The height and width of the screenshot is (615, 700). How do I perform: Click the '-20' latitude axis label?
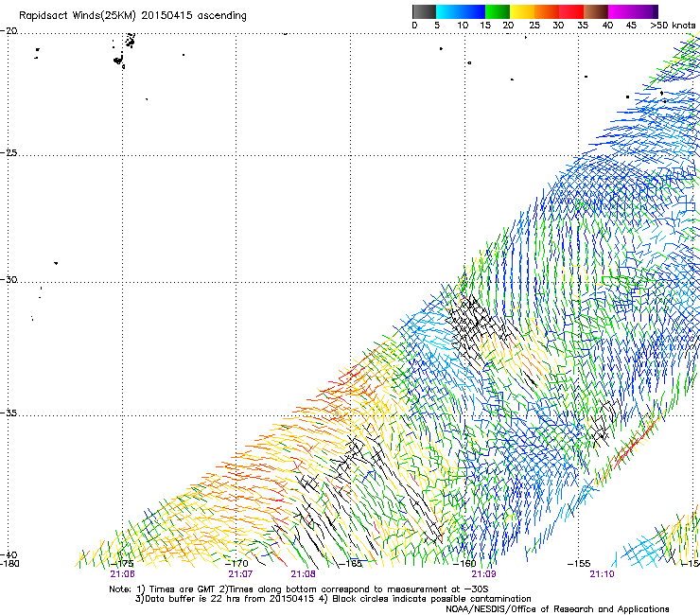(x=9, y=31)
